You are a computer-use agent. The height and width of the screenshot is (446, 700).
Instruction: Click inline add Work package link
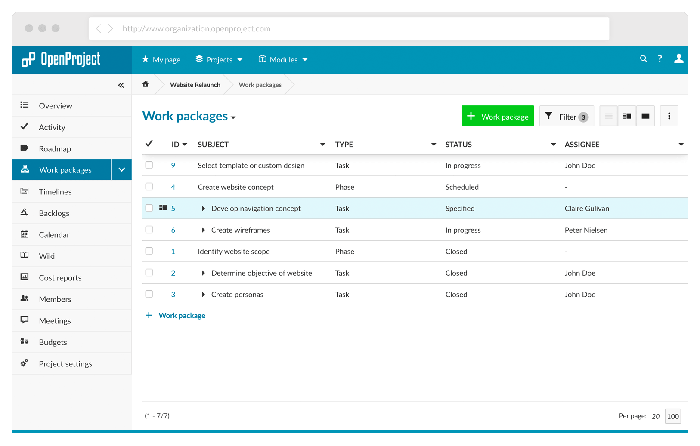coord(175,315)
